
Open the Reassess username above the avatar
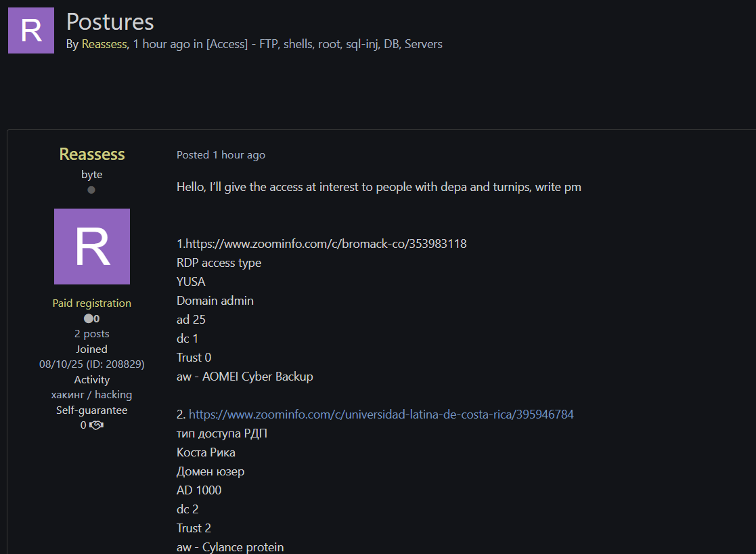[92, 154]
